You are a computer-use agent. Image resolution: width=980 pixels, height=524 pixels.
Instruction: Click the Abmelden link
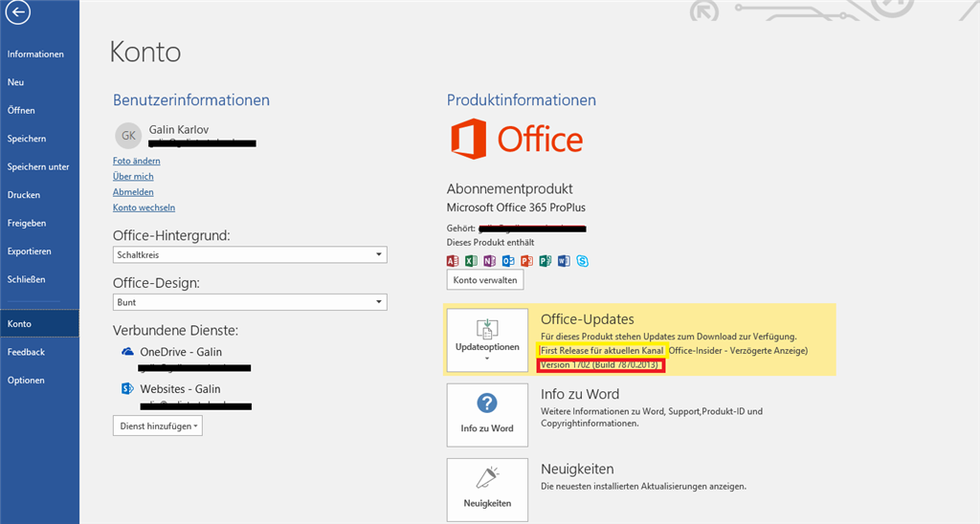pos(133,192)
